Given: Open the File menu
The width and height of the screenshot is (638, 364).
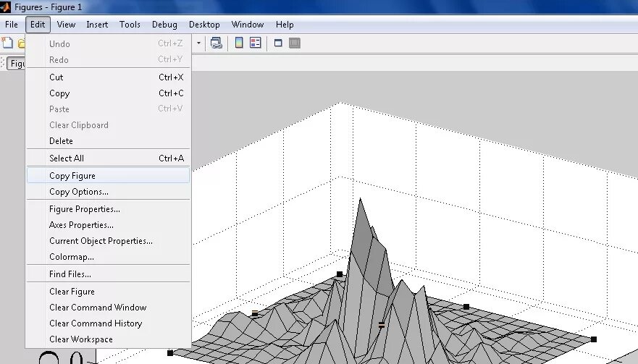Looking at the screenshot, I should pyautogui.click(x=12, y=25).
